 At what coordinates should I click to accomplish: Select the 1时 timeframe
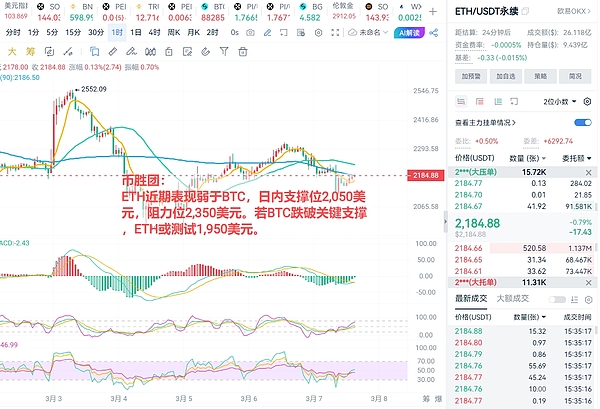pos(116,32)
